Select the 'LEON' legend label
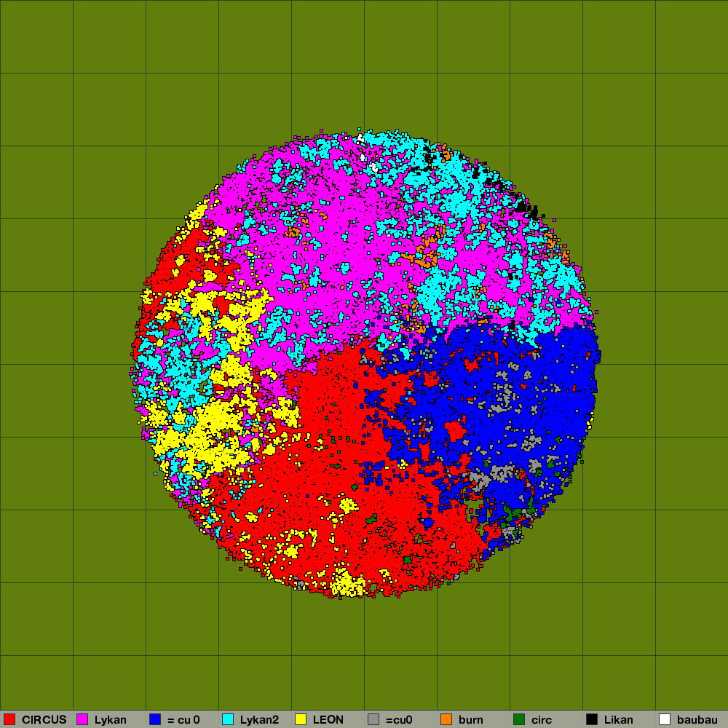This screenshot has width=728, height=728. pyautogui.click(x=328, y=720)
